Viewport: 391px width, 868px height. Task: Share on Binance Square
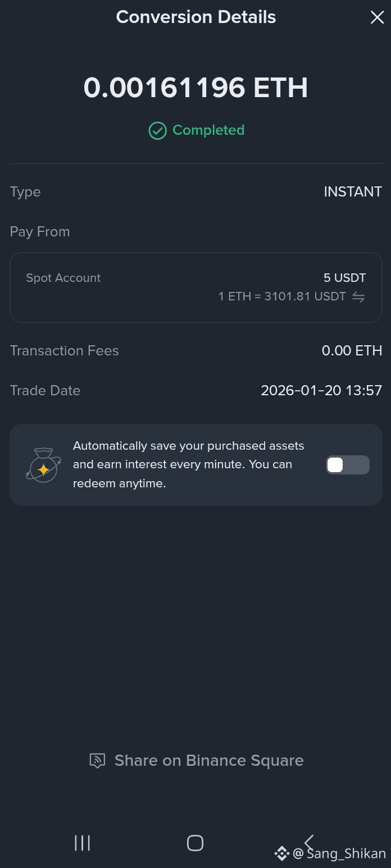point(197,761)
